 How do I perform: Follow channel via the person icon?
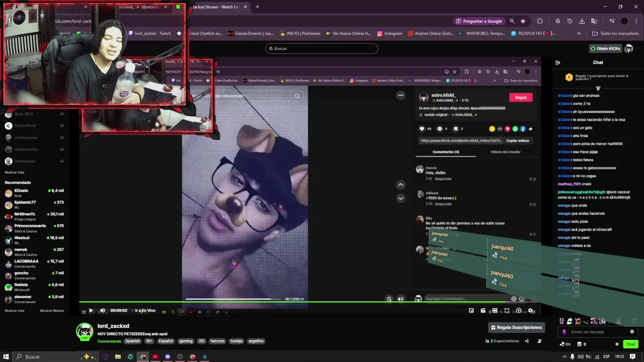click(539, 341)
